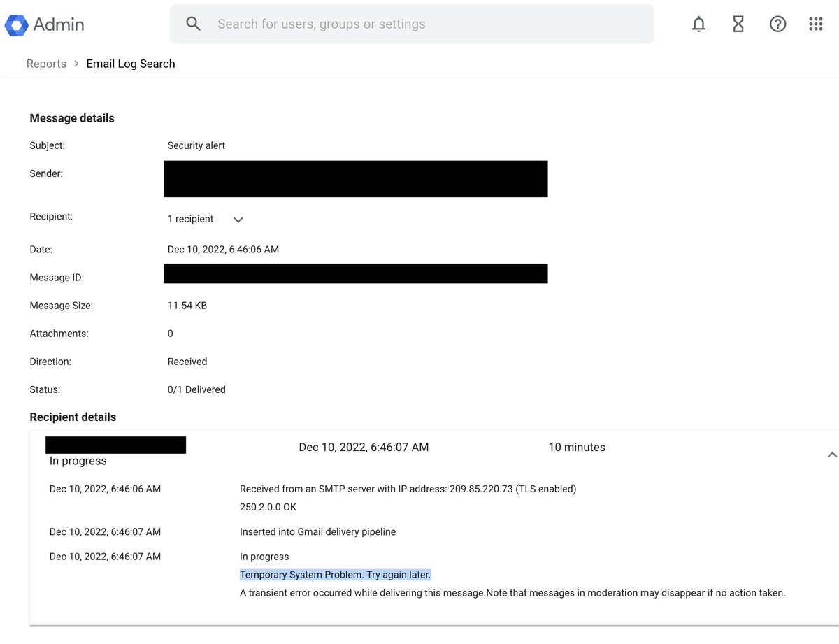Viewport: 839px width, 644px height.
Task: Focus the search users, groups or settings field
Action: 412,24
